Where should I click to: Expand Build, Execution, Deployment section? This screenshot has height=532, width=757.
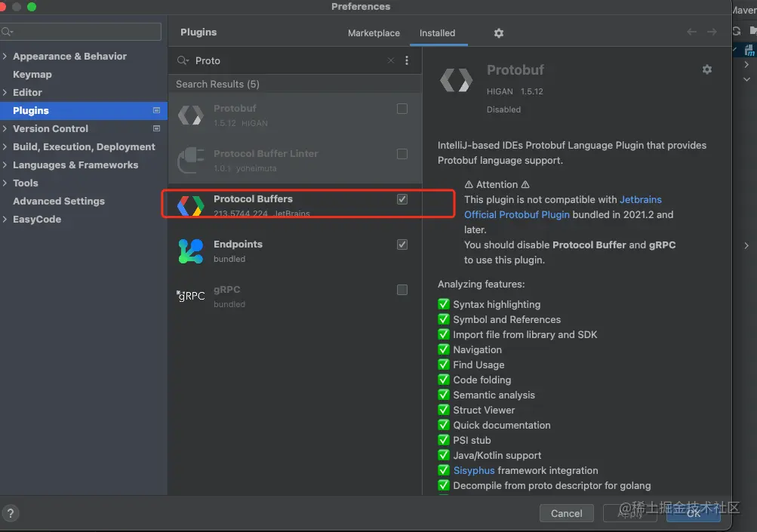(x=5, y=147)
